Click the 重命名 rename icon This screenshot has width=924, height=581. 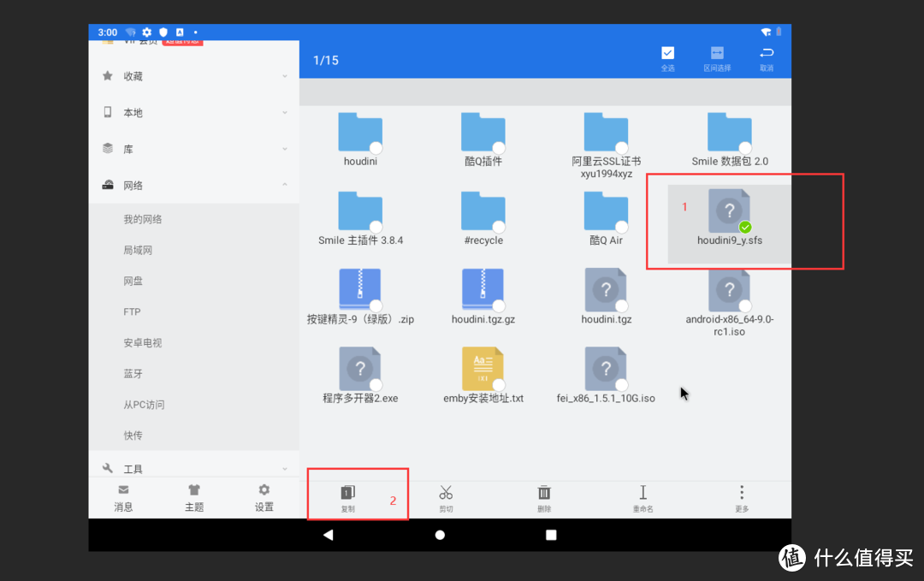[x=643, y=492]
